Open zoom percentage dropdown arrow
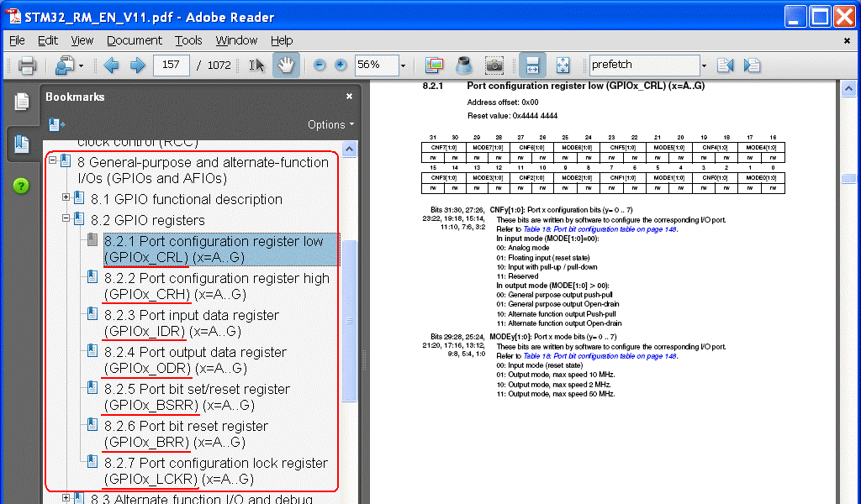The height and width of the screenshot is (504, 861). pos(403,66)
